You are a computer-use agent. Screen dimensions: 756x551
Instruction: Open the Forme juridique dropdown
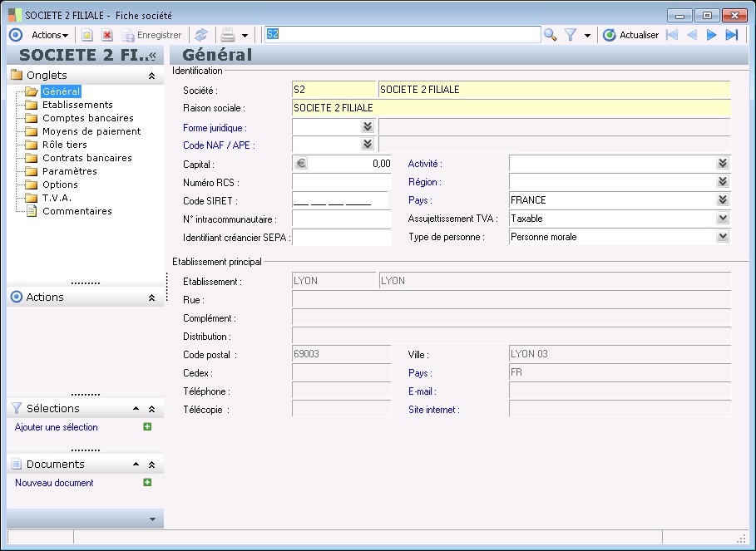pyautogui.click(x=367, y=126)
